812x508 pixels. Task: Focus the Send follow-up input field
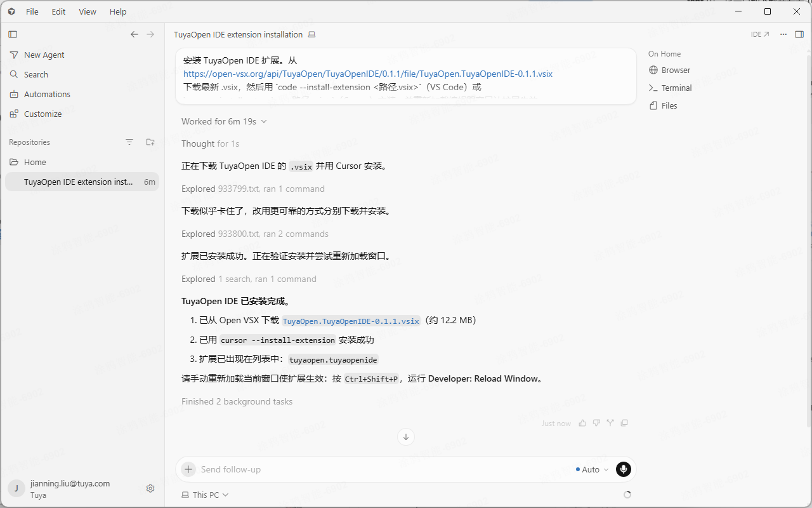click(x=381, y=469)
